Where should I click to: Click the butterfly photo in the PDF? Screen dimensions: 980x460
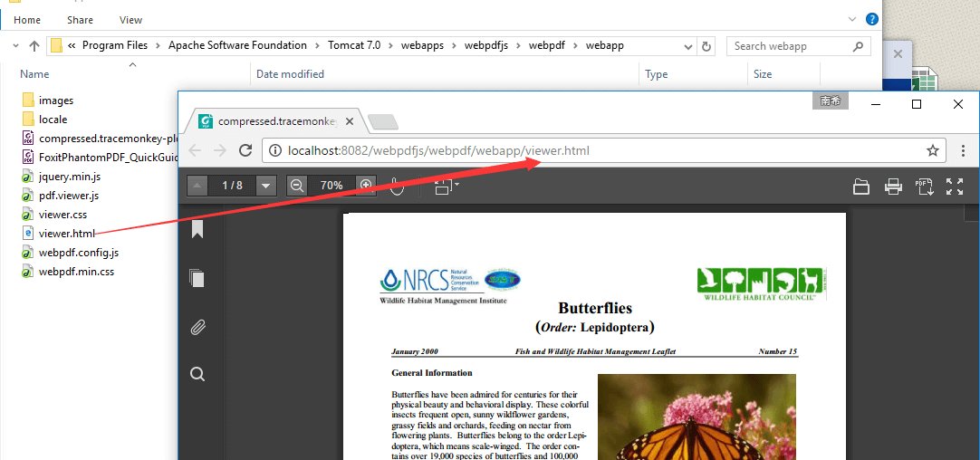pos(697,417)
